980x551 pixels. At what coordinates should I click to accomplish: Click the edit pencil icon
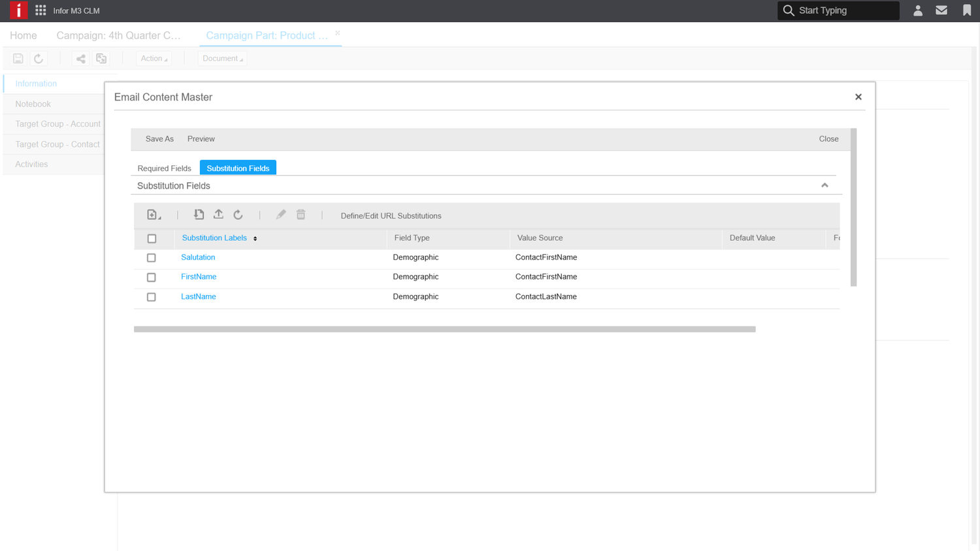click(280, 214)
